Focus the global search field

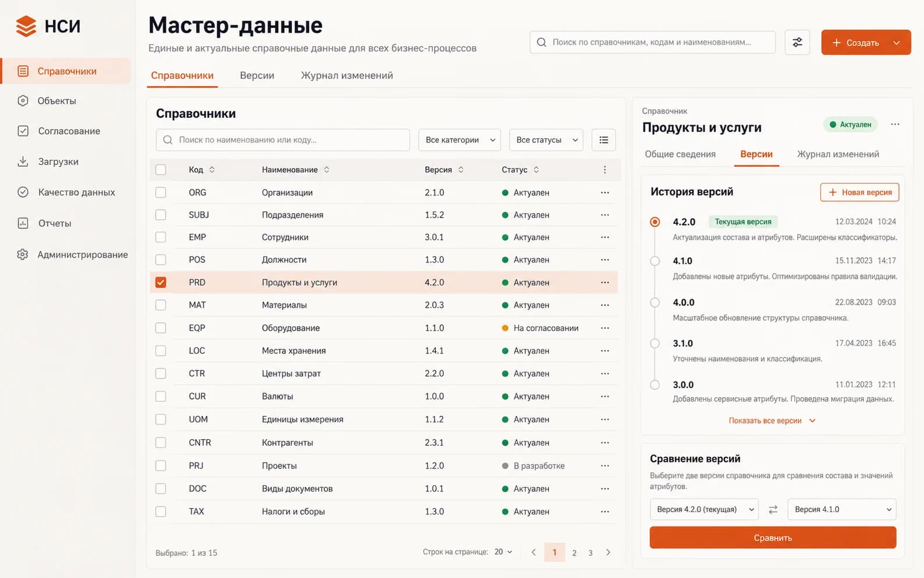(653, 43)
